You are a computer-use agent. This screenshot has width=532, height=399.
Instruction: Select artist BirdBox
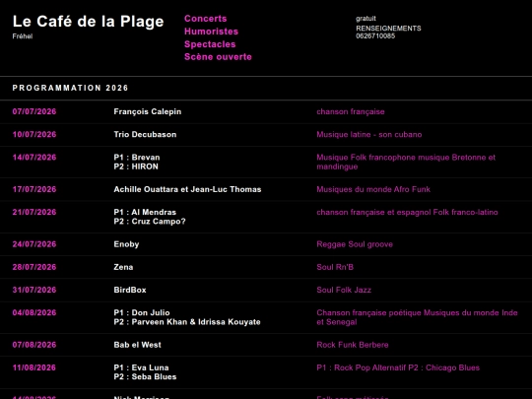pos(130,290)
